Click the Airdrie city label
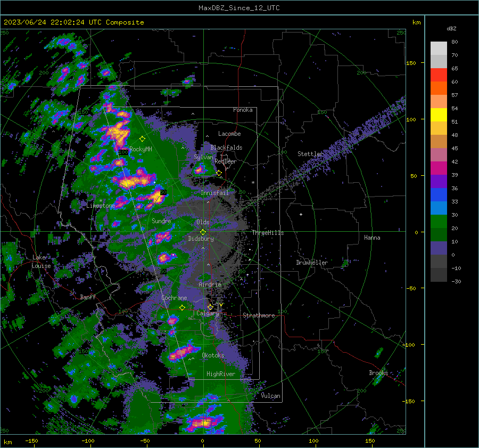479x448 pixels. (210, 284)
